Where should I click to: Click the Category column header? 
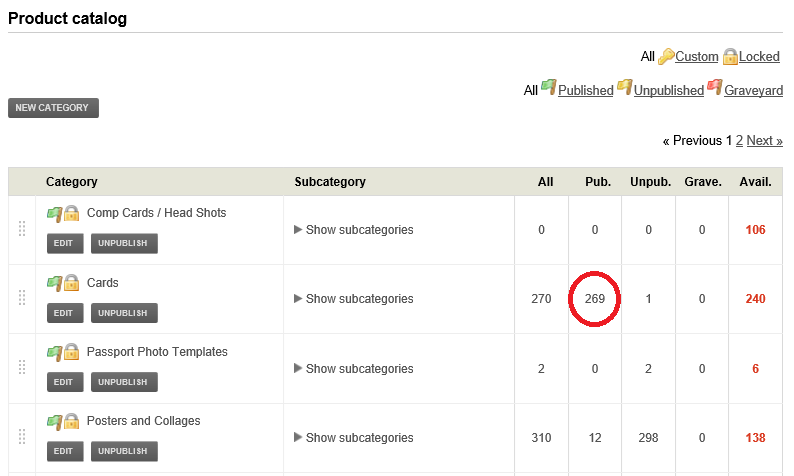tap(71, 182)
